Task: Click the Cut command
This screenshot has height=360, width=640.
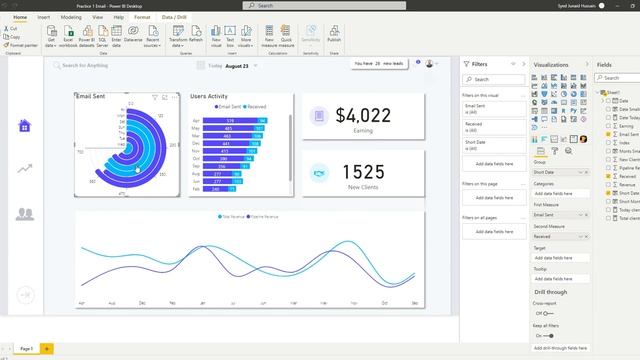Action: click(10, 29)
